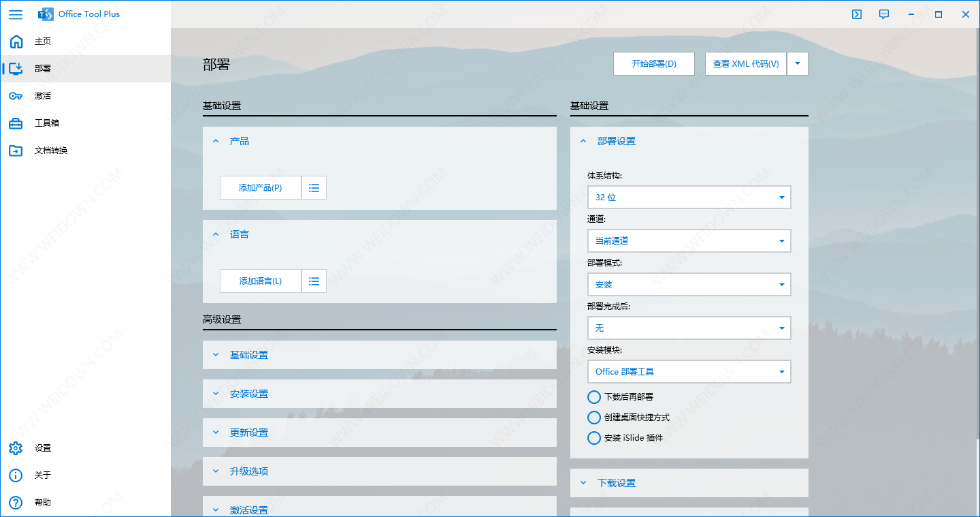This screenshot has width=980, height=517.
Task: Click the toolbox (工具箱) briefcase icon
Action: 16,123
